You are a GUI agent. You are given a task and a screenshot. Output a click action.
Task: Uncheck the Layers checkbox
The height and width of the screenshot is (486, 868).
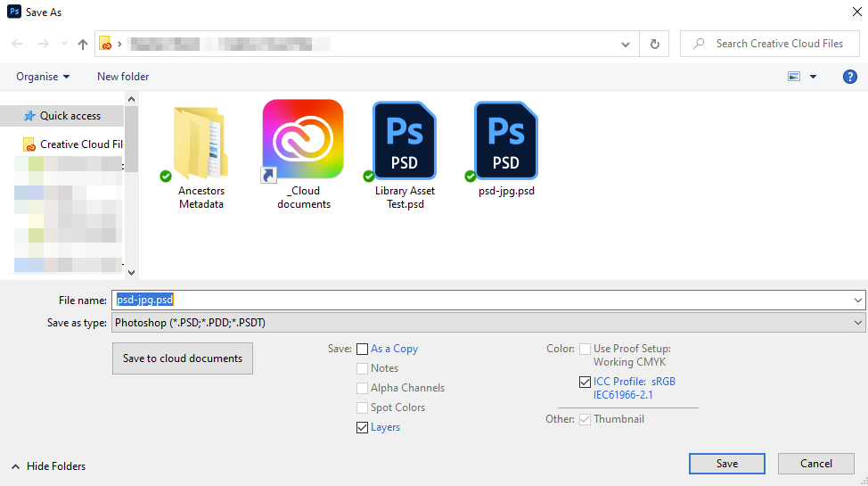pos(362,427)
